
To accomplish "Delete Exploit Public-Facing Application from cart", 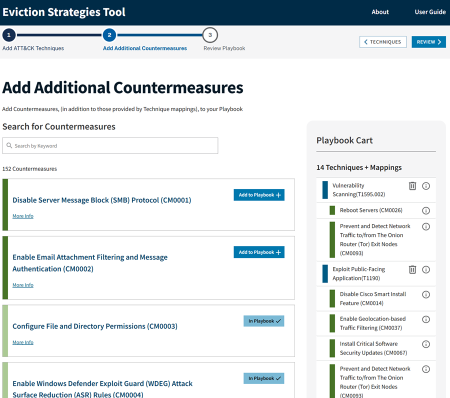I will pyautogui.click(x=412, y=269).
